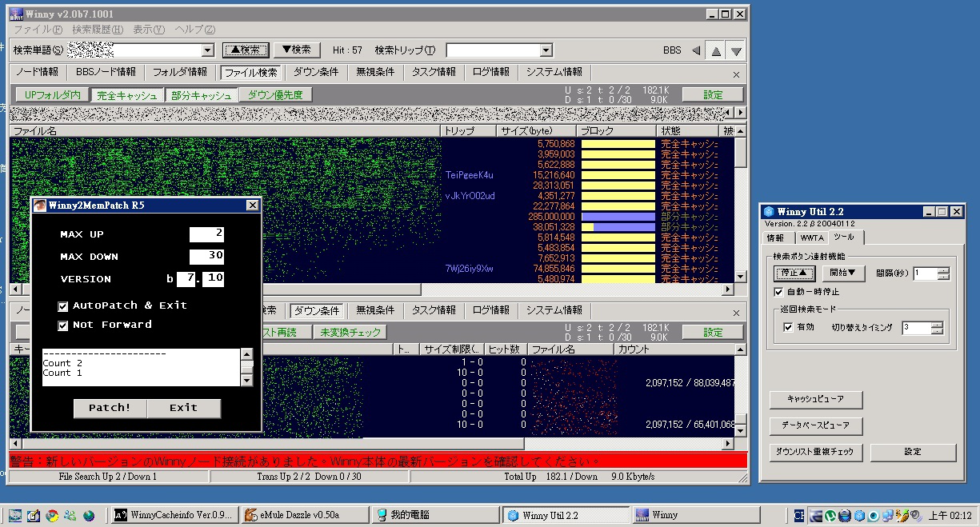
Task: Close the tab panel with the X icon
Action: pyautogui.click(x=736, y=74)
